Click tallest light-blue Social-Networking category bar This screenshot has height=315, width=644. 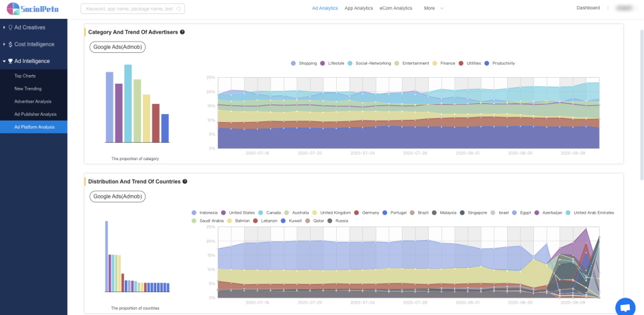pos(128,103)
